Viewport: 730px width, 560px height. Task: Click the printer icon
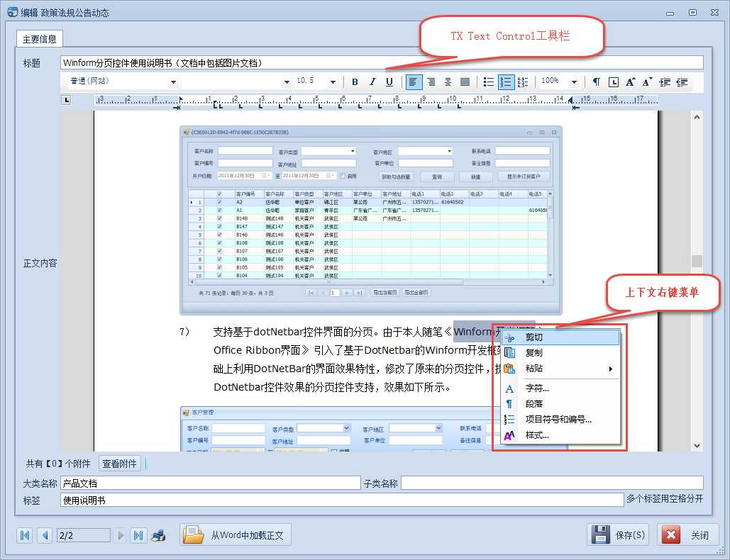tap(158, 535)
